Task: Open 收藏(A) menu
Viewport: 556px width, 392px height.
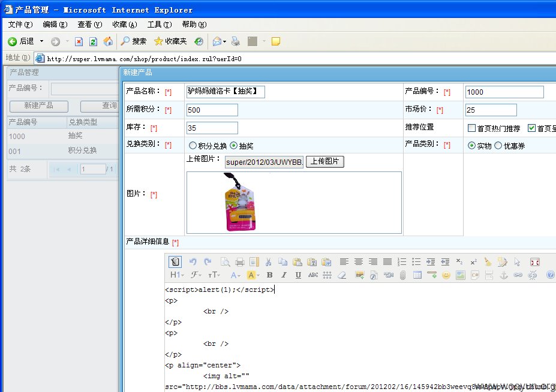Action: pos(125,25)
